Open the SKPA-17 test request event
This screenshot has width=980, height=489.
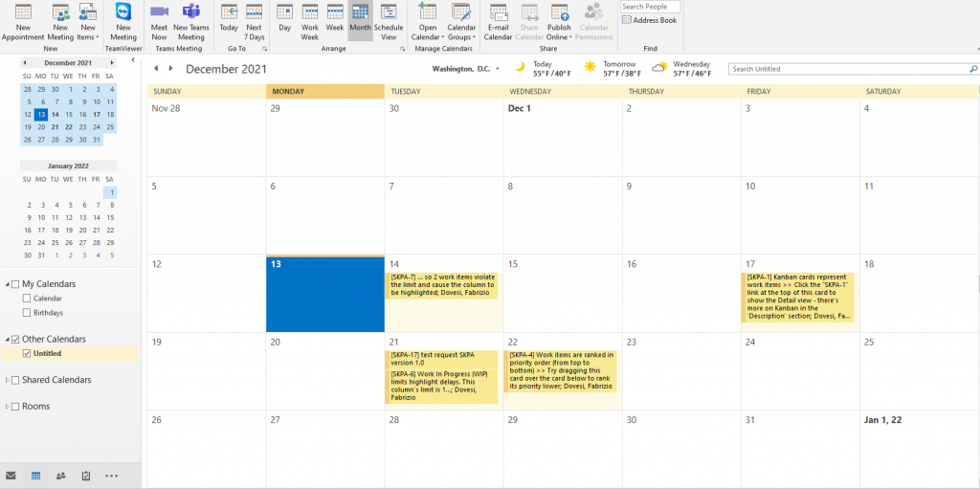[x=441, y=359]
